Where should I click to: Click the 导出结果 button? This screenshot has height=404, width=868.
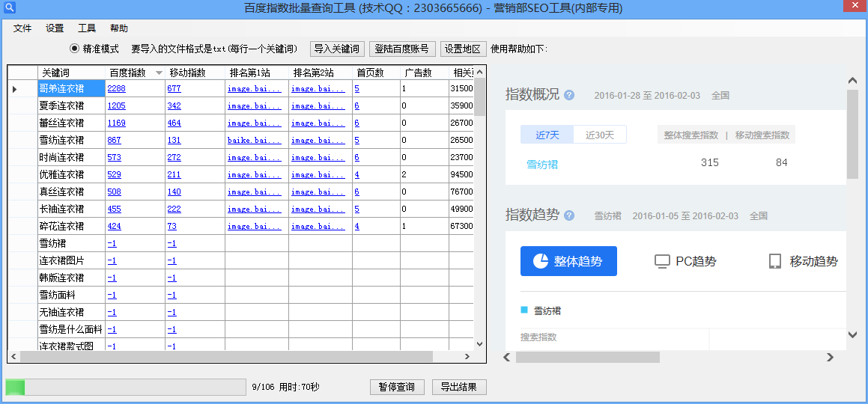tap(460, 387)
